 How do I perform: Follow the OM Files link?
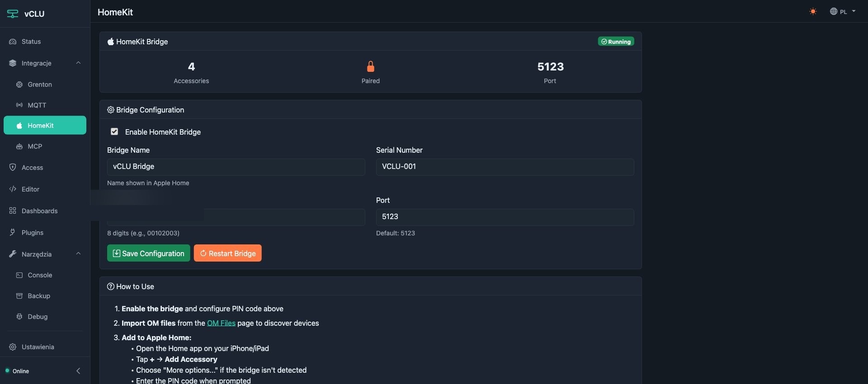[x=221, y=323]
